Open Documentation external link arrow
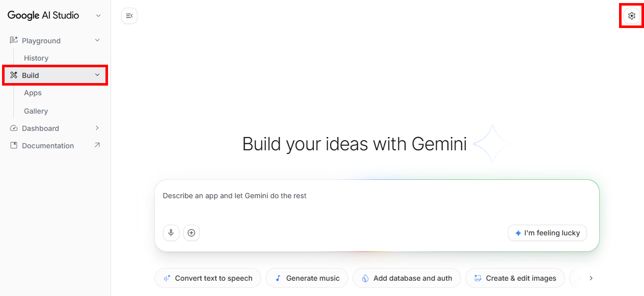Image resolution: width=644 pixels, height=296 pixels. [x=97, y=145]
